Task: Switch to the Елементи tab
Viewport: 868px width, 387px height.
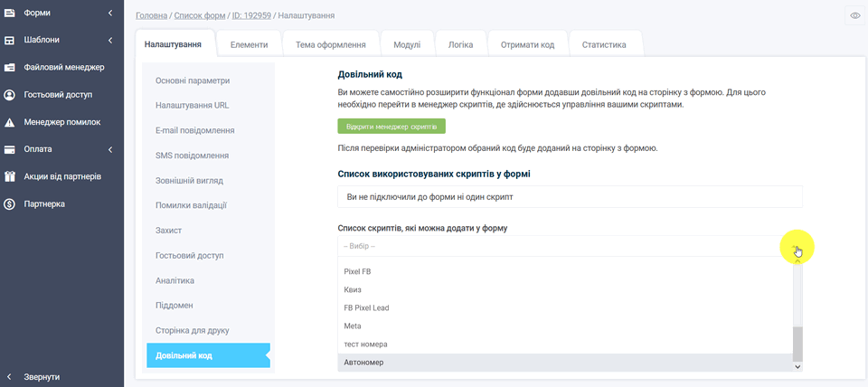Action: (x=250, y=45)
